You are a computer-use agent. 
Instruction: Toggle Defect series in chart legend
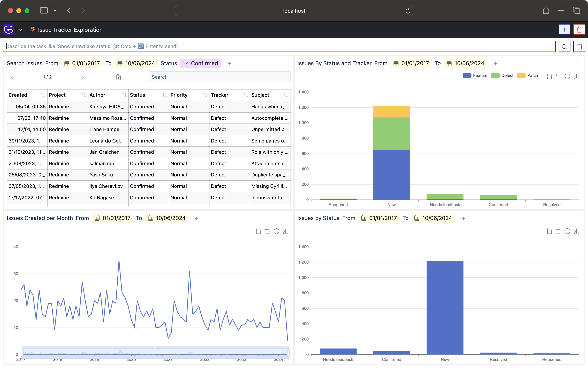502,75
